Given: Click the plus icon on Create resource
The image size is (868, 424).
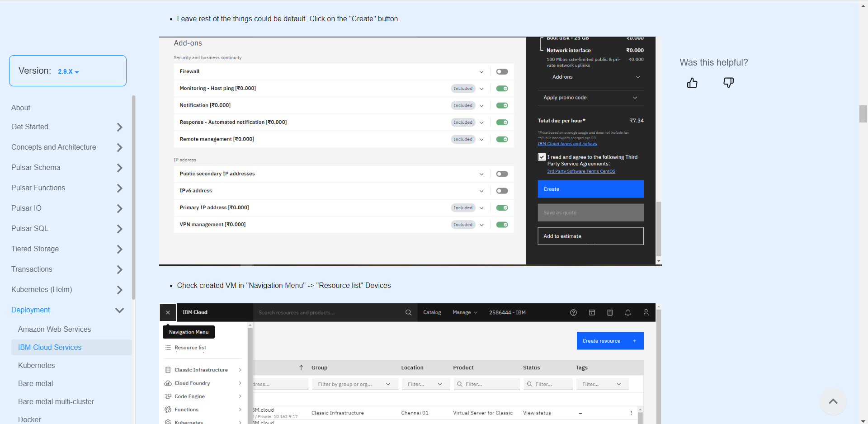Looking at the screenshot, I should tap(635, 341).
